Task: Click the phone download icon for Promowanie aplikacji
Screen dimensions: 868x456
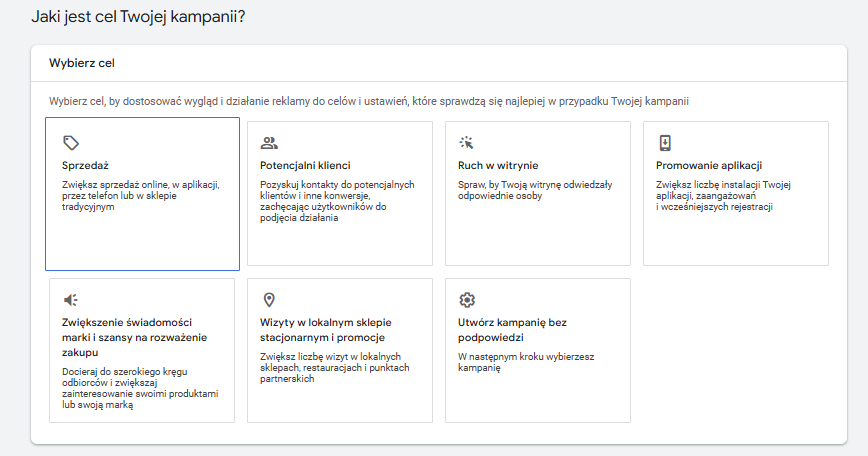Action: [x=664, y=143]
